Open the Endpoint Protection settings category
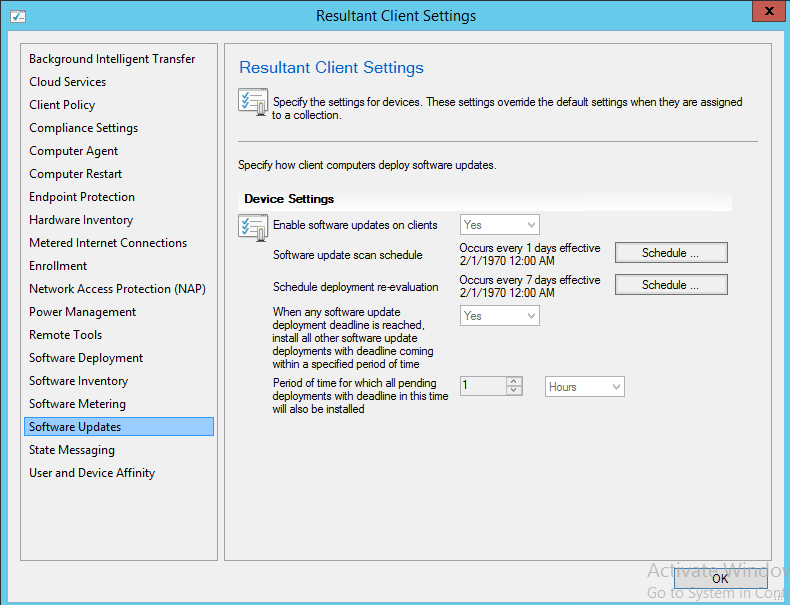The image size is (790, 605). (x=82, y=197)
